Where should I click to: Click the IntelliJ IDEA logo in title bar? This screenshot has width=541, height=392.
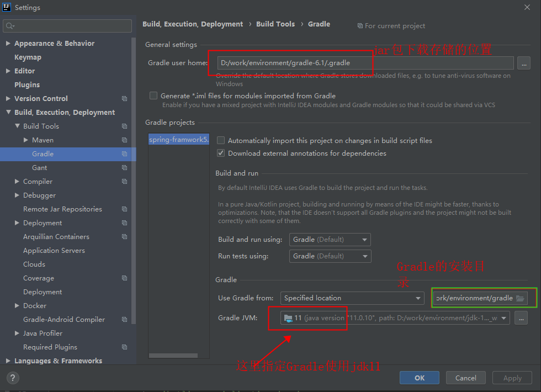7,7
